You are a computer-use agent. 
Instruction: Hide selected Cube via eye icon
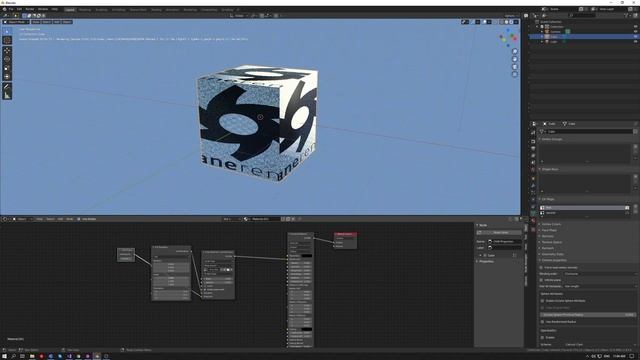point(636,37)
